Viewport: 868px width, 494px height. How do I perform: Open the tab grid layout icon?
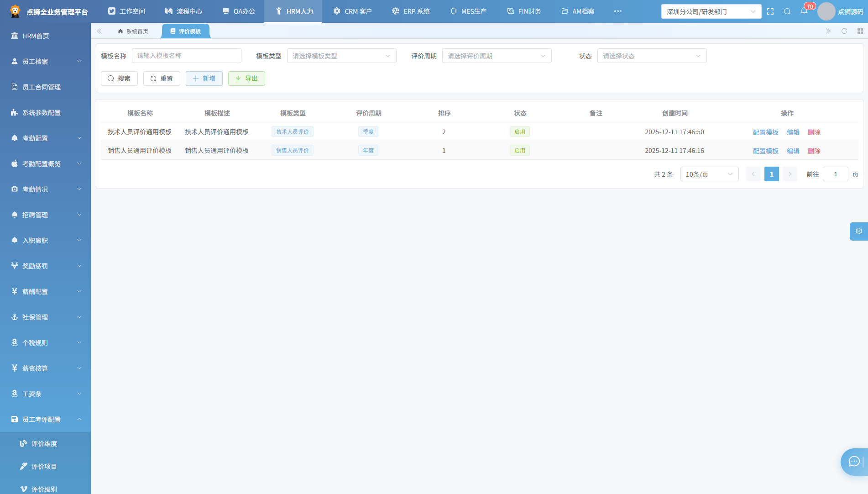tap(860, 31)
